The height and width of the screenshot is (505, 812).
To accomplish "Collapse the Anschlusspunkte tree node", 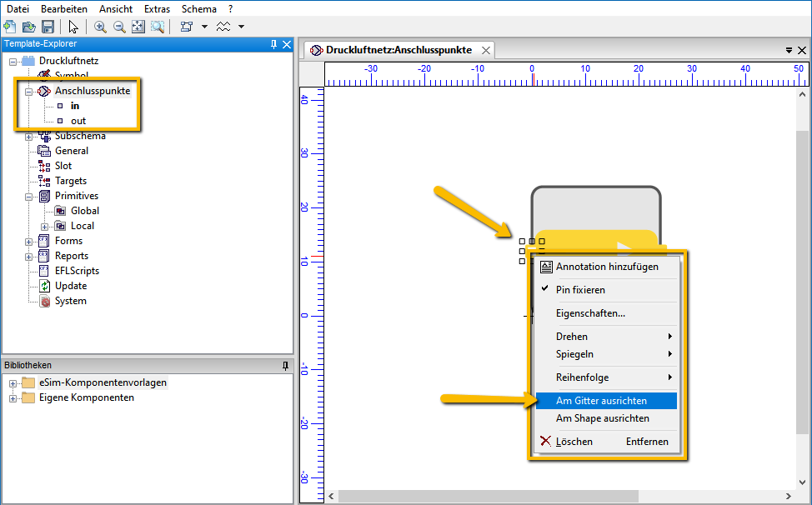I will 29,92.
